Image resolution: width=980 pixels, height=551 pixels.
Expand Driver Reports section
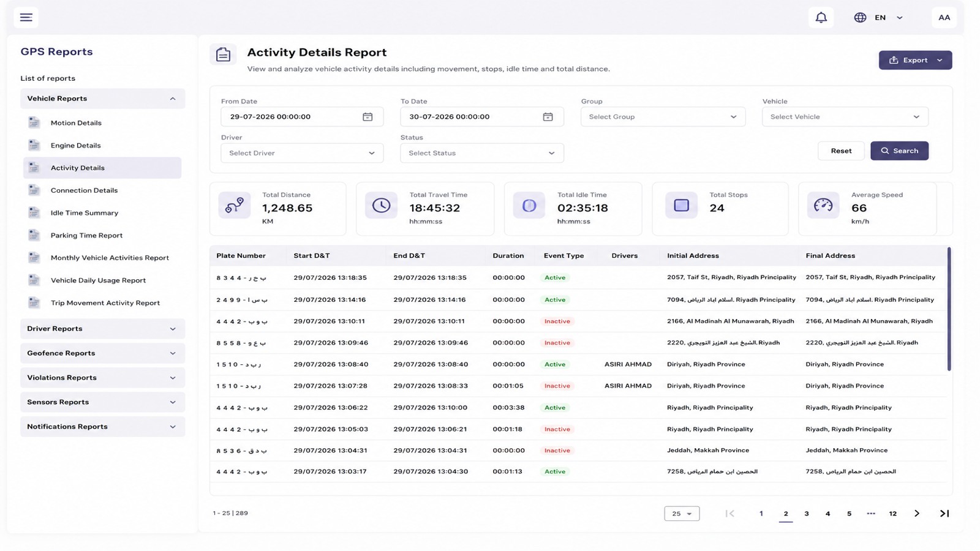(x=103, y=329)
